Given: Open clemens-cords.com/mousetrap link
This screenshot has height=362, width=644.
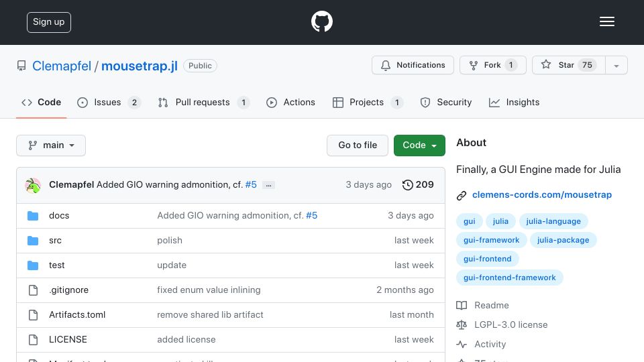Looking at the screenshot, I should tap(542, 195).
